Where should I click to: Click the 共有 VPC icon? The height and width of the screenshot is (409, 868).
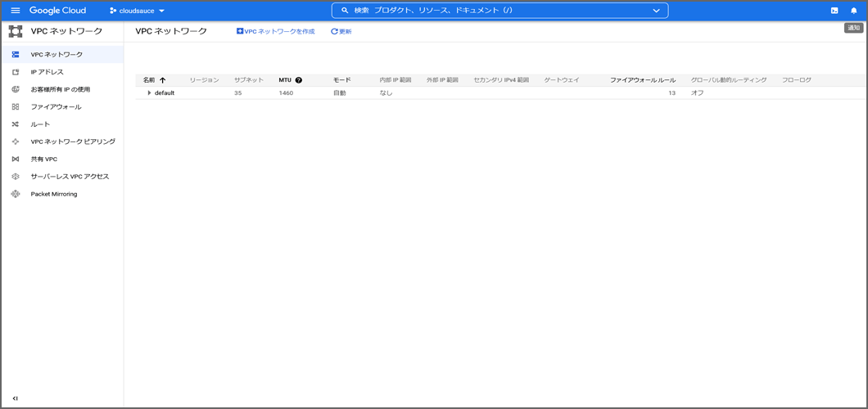point(16,160)
